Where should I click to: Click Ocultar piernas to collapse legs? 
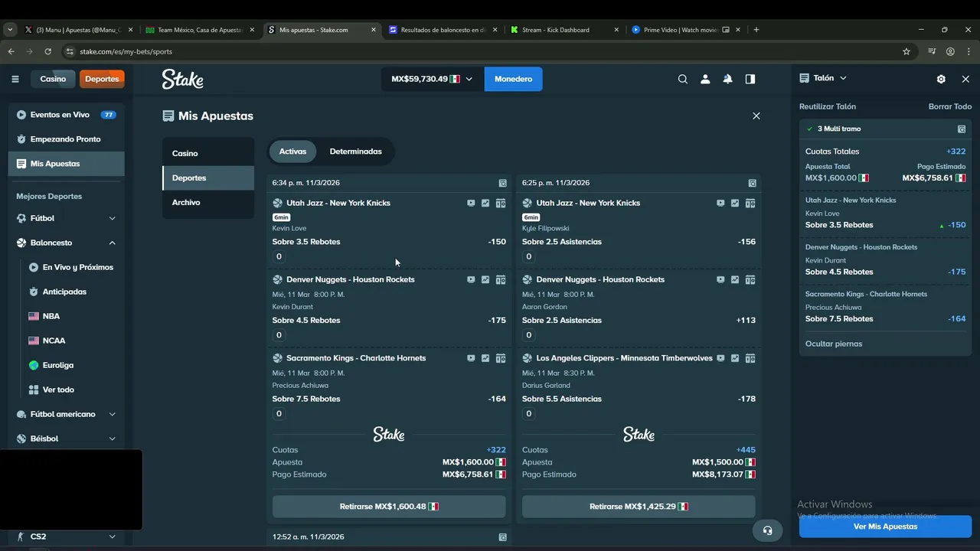[x=834, y=344]
